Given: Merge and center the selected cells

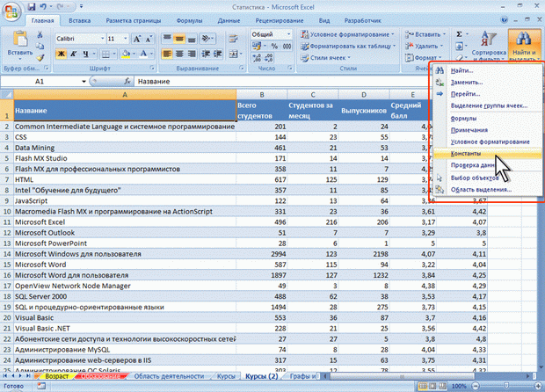Looking at the screenshot, I should coord(233,54).
